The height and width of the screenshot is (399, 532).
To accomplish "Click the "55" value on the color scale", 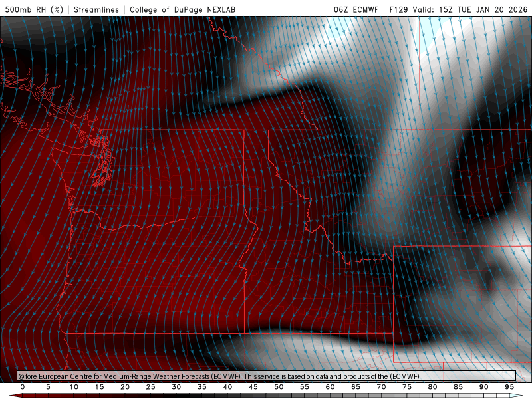I will tap(305, 387).
